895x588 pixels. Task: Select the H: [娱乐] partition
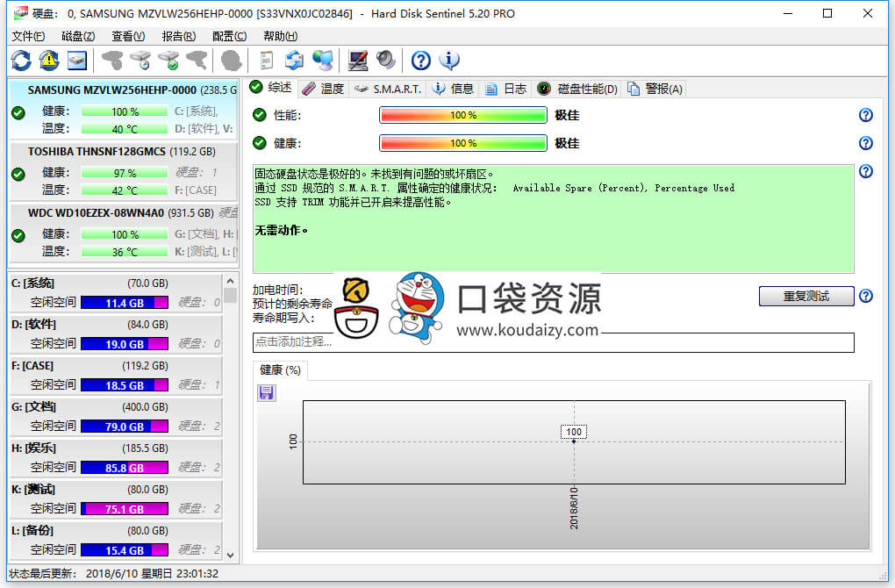pos(116,458)
